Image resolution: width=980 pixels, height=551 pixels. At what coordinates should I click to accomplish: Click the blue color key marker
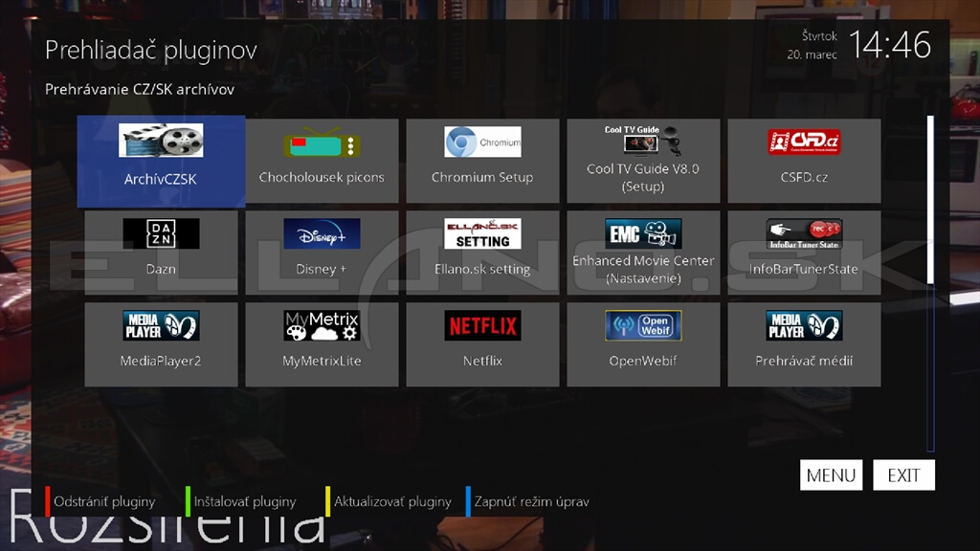467,501
